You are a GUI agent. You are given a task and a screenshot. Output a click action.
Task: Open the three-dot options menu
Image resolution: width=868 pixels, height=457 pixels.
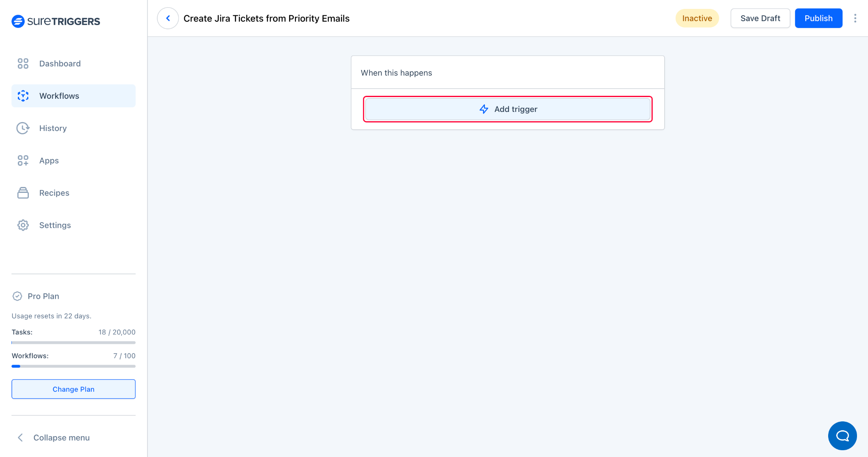(x=855, y=18)
